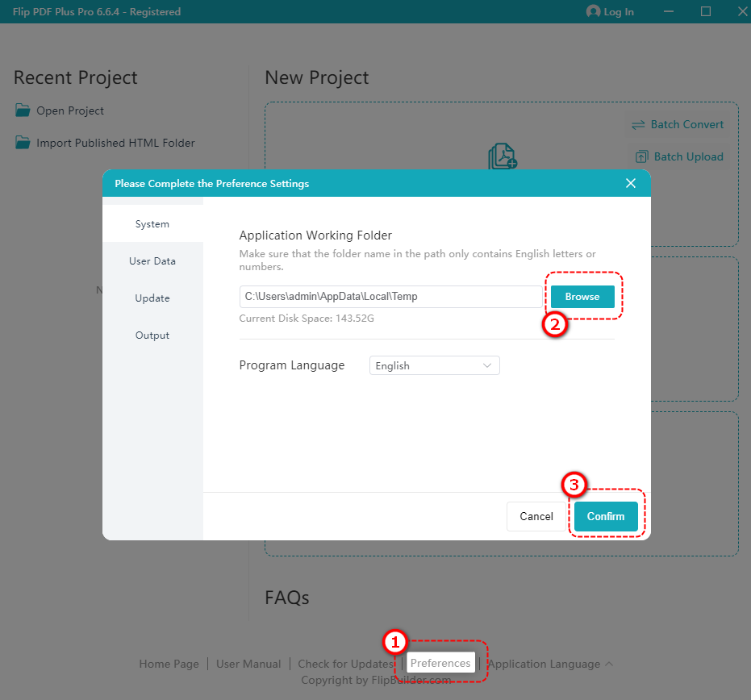Close the Preference Settings dialog
This screenshot has height=700, width=751.
(631, 183)
